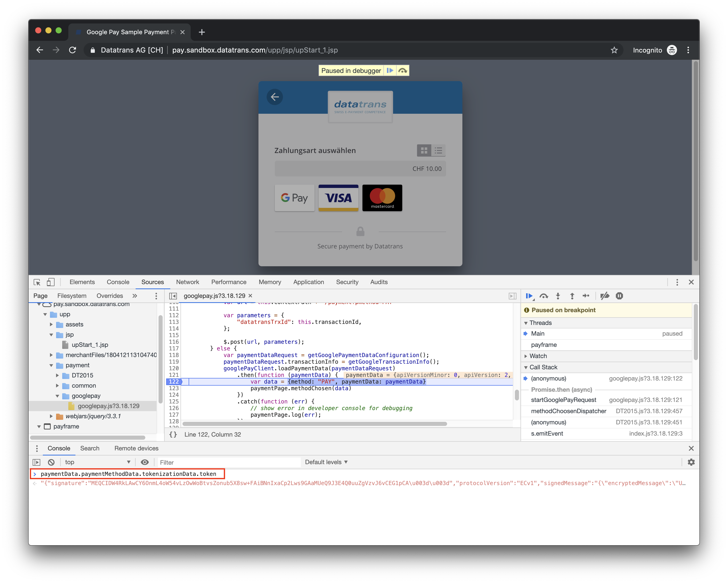Enable pause on exceptions
The width and height of the screenshot is (728, 583).
(x=620, y=296)
